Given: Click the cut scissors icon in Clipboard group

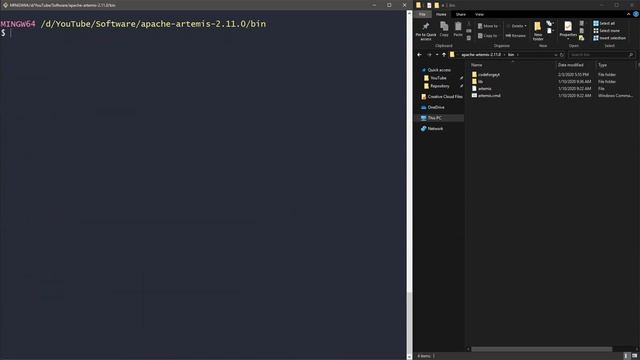Looking at the screenshot, I should point(469,24).
